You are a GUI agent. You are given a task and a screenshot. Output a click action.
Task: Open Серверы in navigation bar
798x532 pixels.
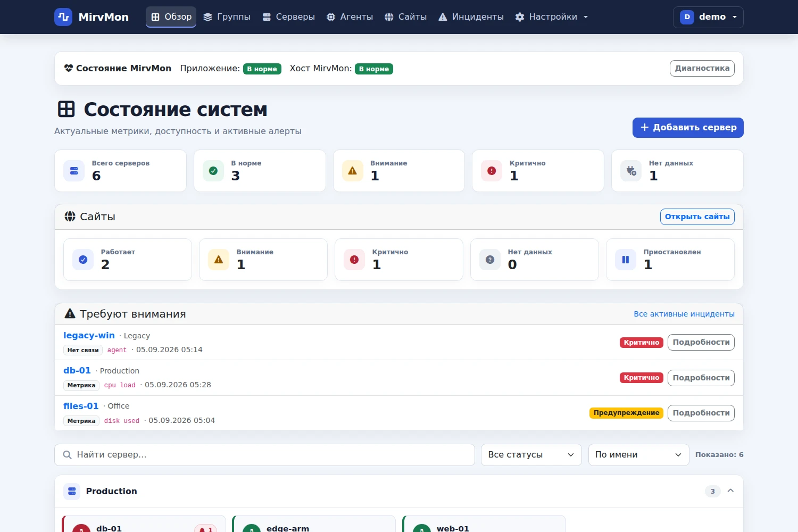(x=288, y=17)
